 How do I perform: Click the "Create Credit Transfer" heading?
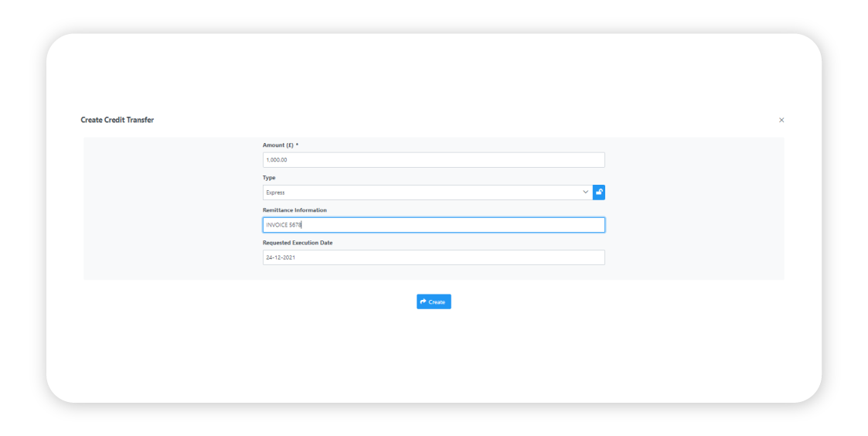coord(117,121)
